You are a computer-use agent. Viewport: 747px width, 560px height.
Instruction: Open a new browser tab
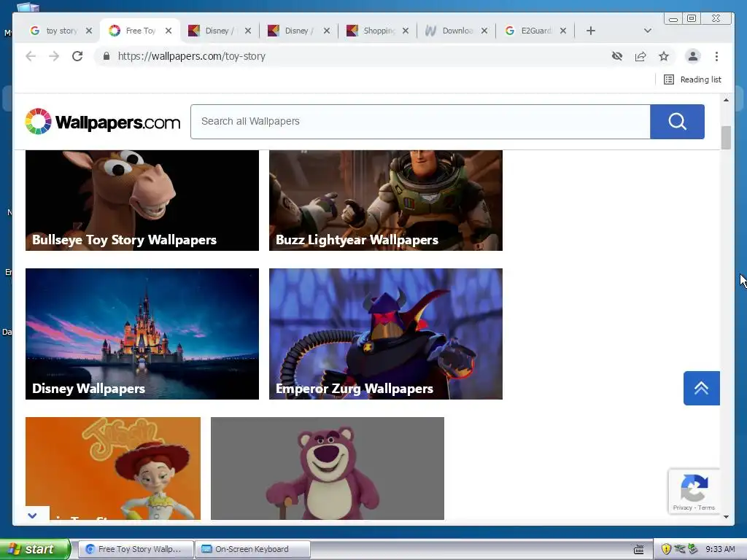(591, 31)
